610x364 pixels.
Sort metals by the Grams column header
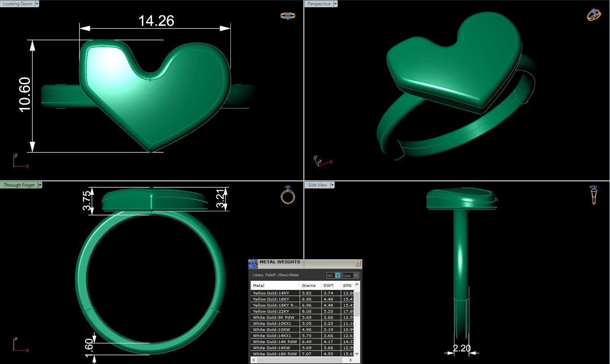click(x=309, y=285)
